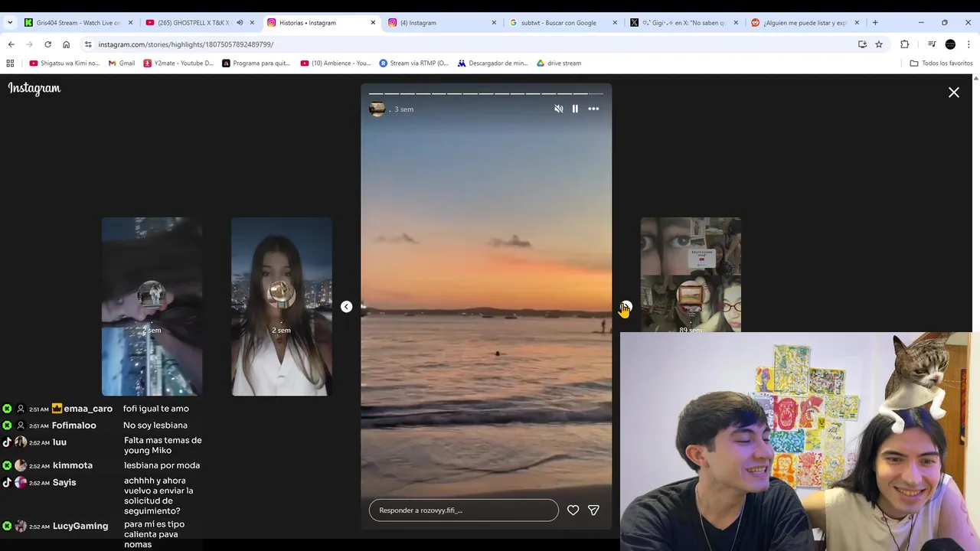The width and height of the screenshot is (980, 551).
Task: Unmute the story audio
Action: click(559, 109)
